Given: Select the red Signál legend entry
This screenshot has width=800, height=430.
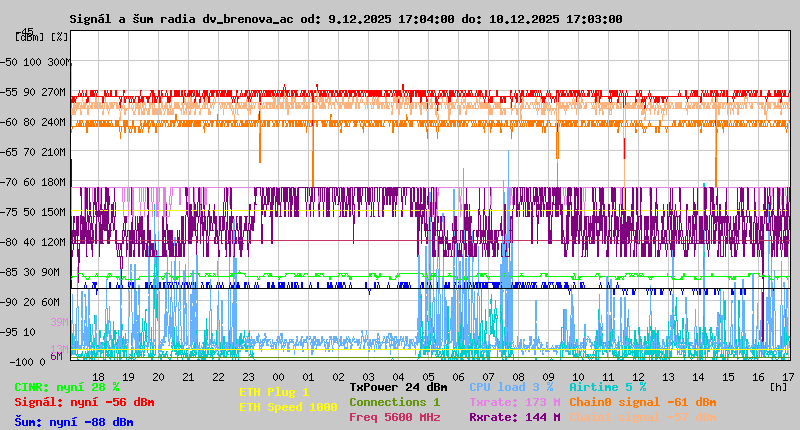Looking at the screenshot, I should [x=84, y=402].
